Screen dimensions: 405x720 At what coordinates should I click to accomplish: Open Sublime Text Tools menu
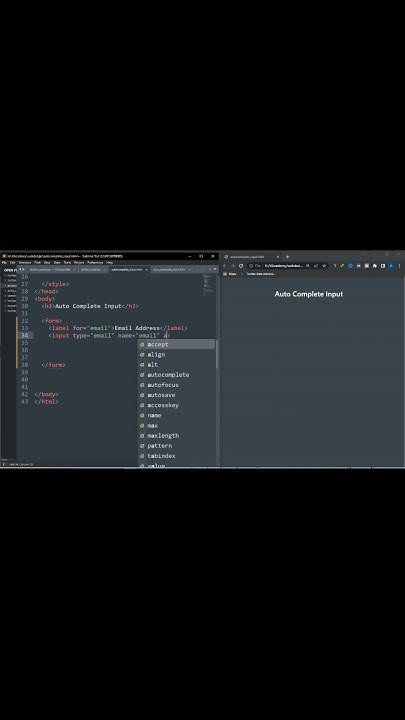click(67, 262)
